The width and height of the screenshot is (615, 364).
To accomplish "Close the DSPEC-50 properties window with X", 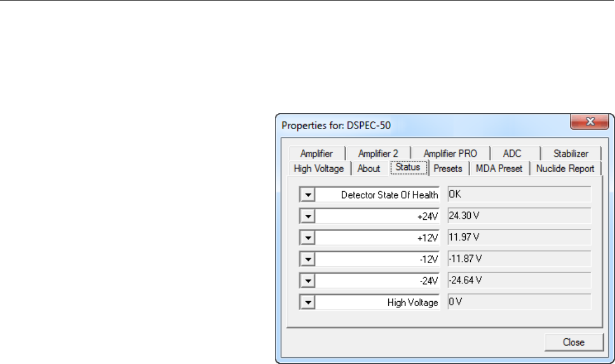I will [x=590, y=122].
